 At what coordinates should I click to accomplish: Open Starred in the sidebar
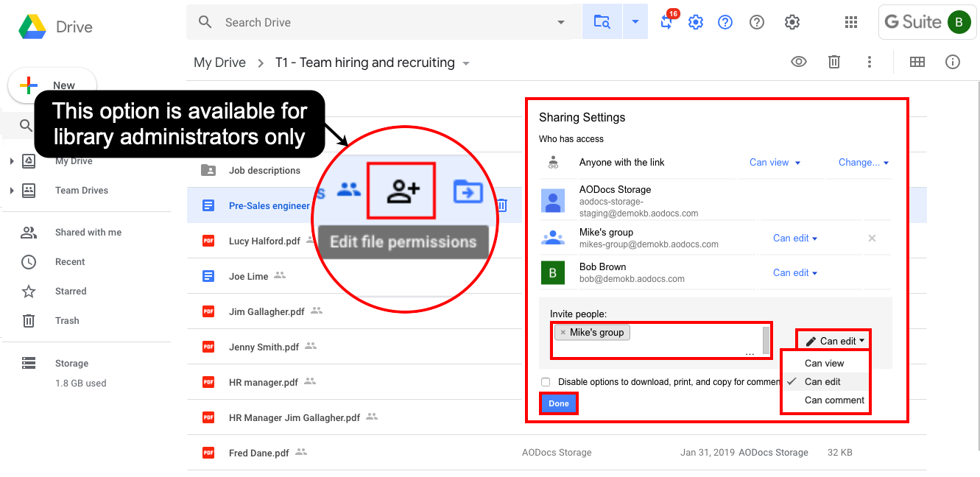(x=71, y=291)
